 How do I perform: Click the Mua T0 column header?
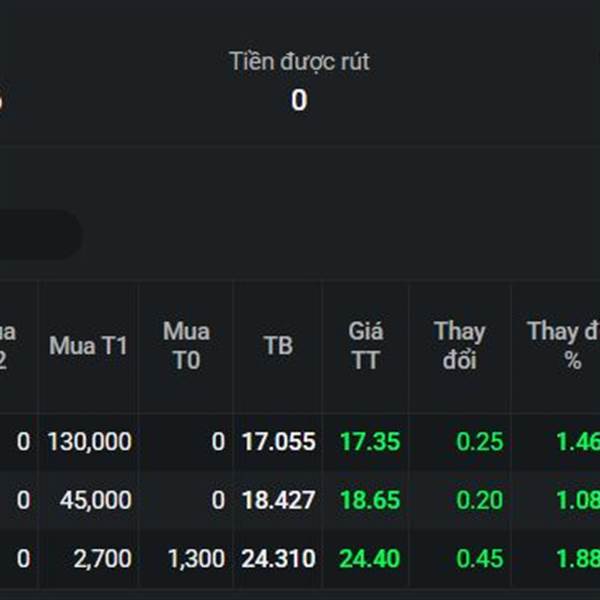186,346
